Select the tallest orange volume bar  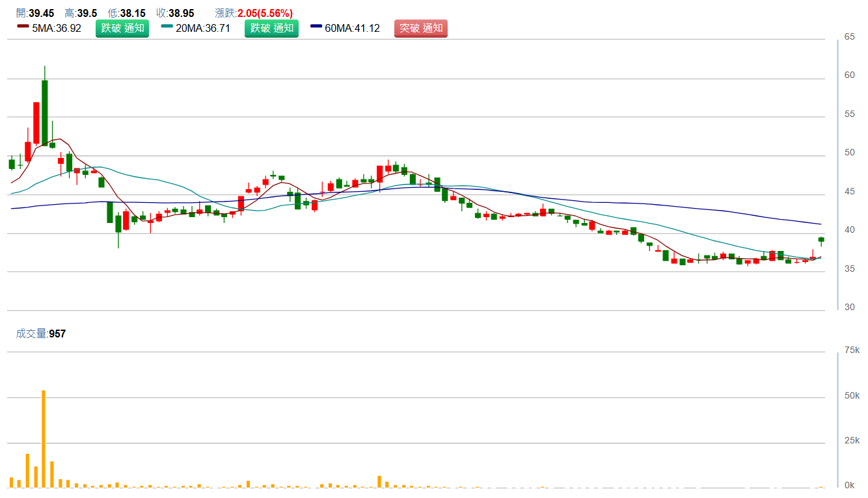coord(44,438)
